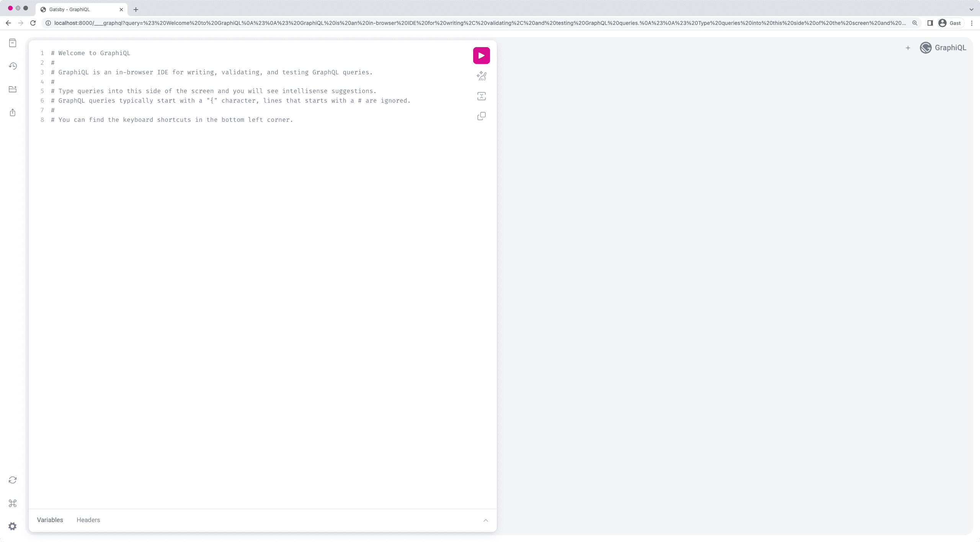Image resolution: width=980 pixels, height=542 pixels.
Task: Reload the page in the browser
Action: [33, 23]
